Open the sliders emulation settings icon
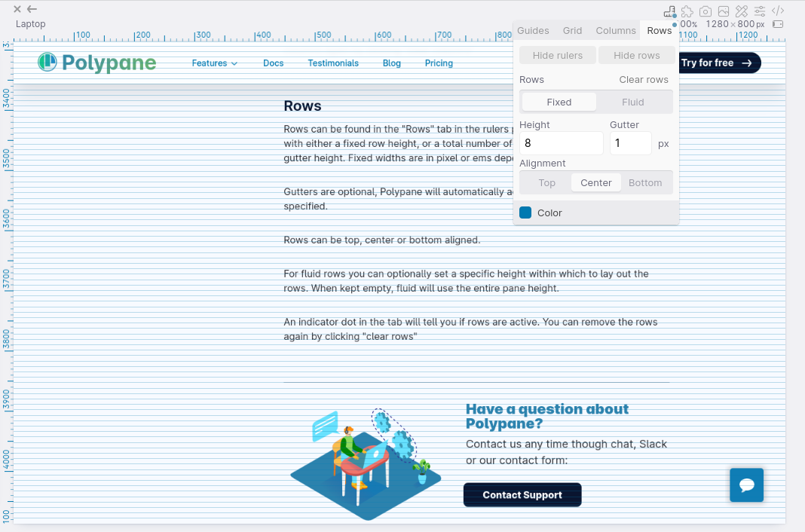Viewport: 805px width, 532px height. click(x=760, y=11)
